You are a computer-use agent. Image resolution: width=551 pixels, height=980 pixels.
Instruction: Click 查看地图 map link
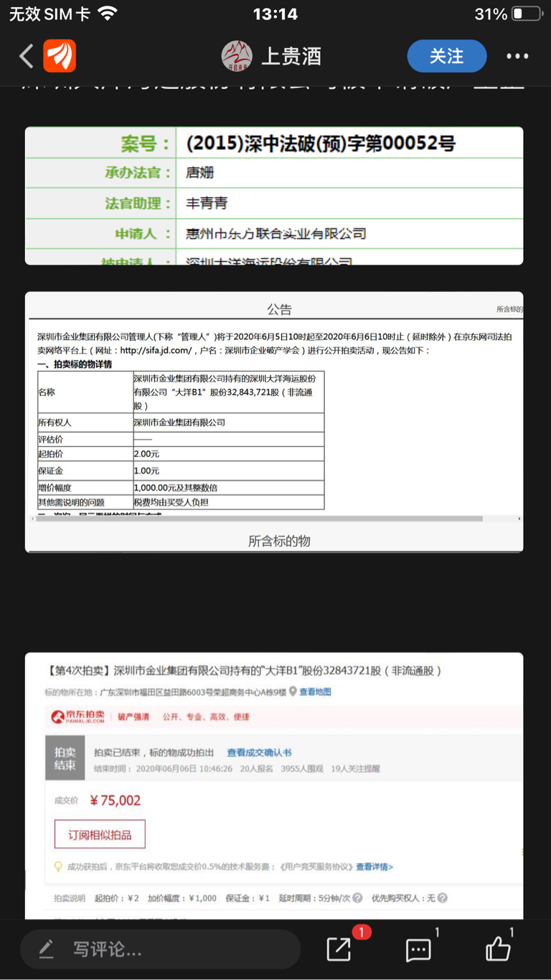[x=315, y=692]
